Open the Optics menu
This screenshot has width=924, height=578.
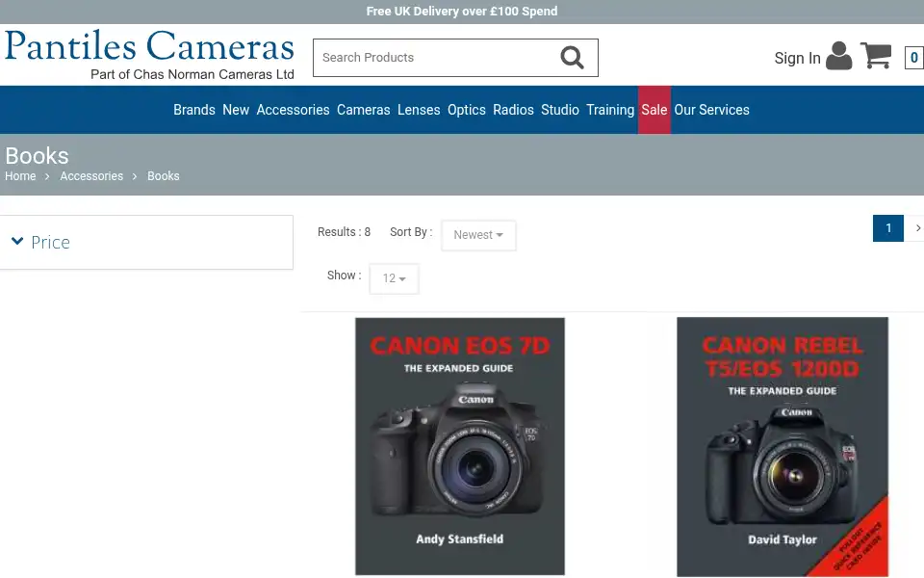[466, 110]
